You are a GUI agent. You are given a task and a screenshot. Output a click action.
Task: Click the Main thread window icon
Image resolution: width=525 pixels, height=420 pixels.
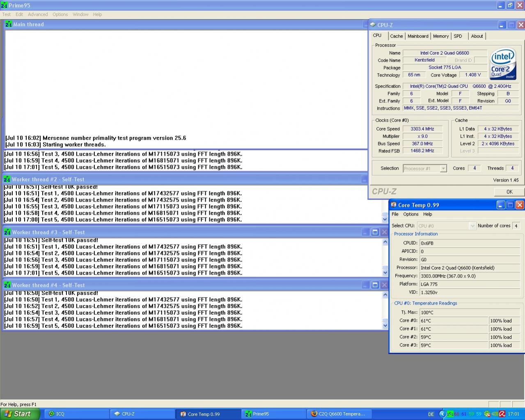pos(8,24)
